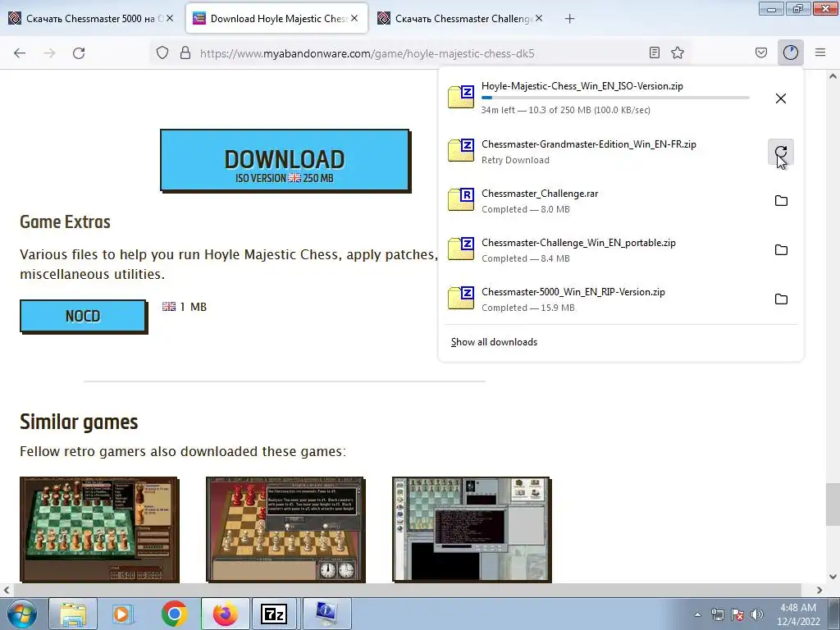Click the Firefox taskbar icon
This screenshot has width=840, height=630.
[x=225, y=614]
